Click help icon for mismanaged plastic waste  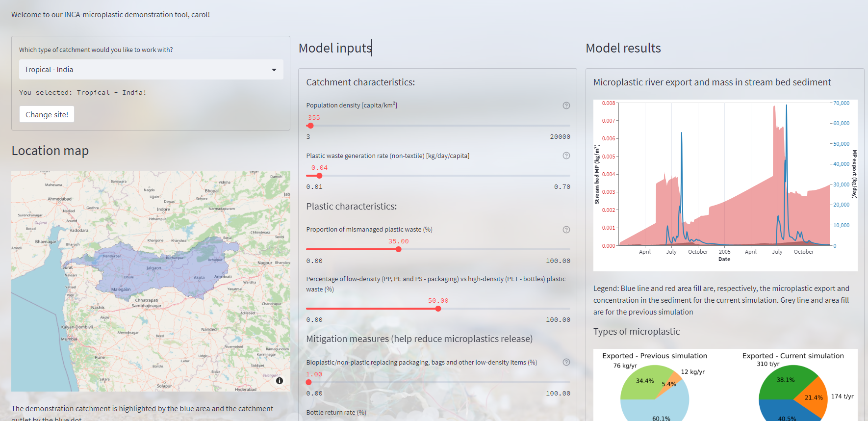point(566,230)
